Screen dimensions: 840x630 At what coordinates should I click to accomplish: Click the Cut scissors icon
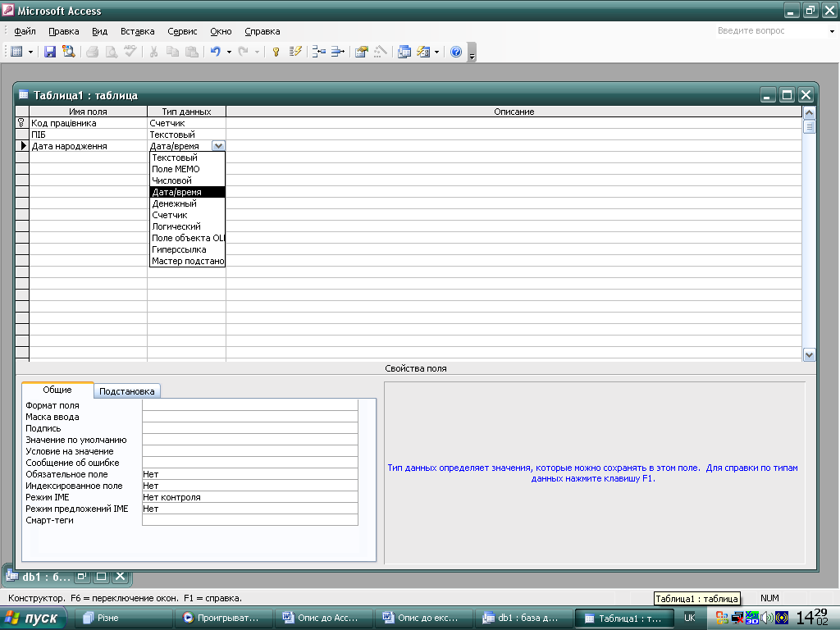pos(153,52)
